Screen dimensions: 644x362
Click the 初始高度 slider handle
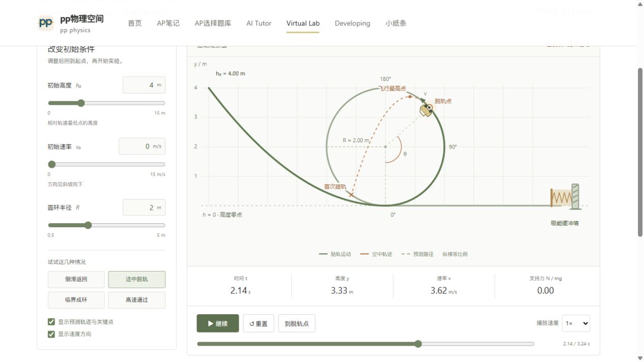[x=80, y=103]
